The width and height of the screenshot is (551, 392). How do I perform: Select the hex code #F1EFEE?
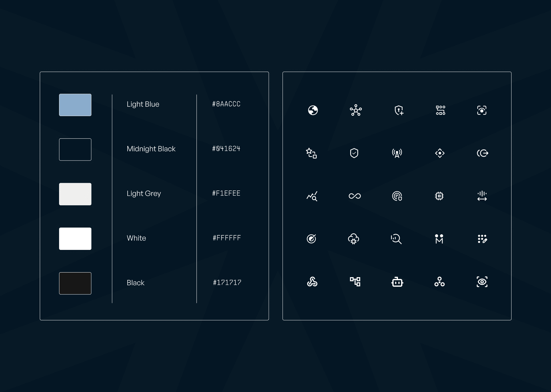point(226,194)
